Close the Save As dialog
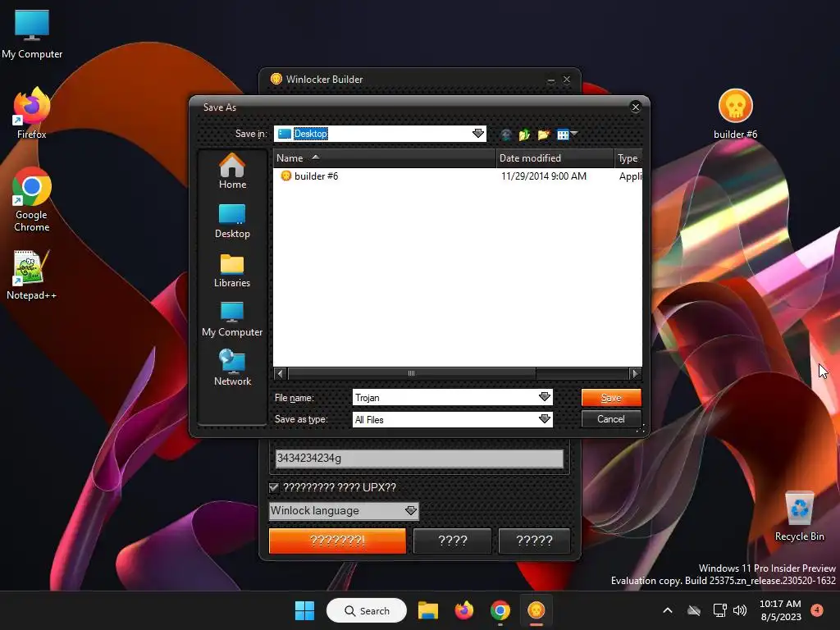 [636, 107]
